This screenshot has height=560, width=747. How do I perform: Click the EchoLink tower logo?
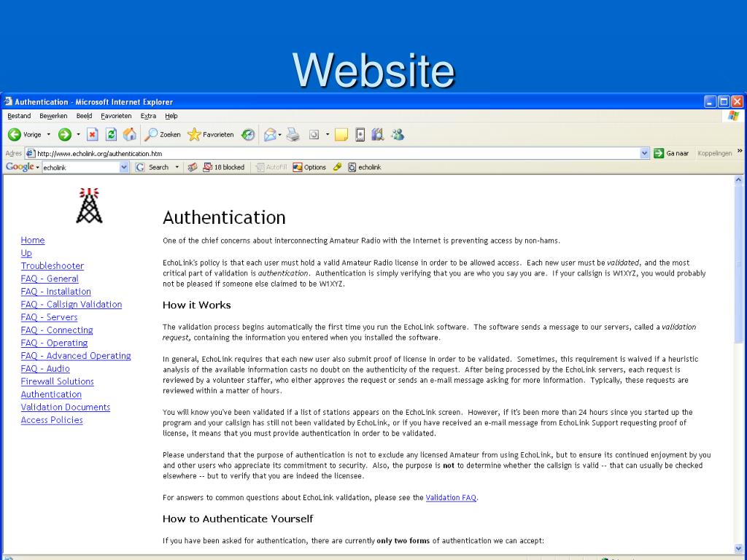pyautogui.click(x=89, y=205)
